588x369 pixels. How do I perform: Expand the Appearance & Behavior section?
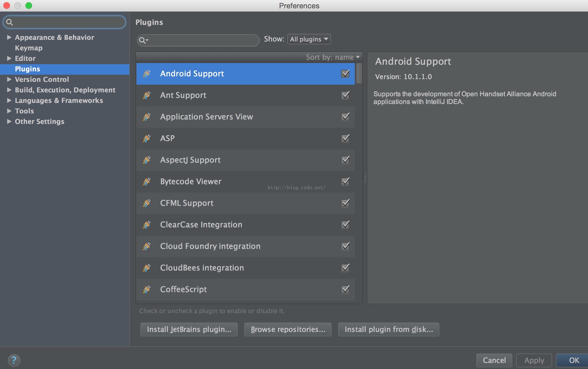9,37
